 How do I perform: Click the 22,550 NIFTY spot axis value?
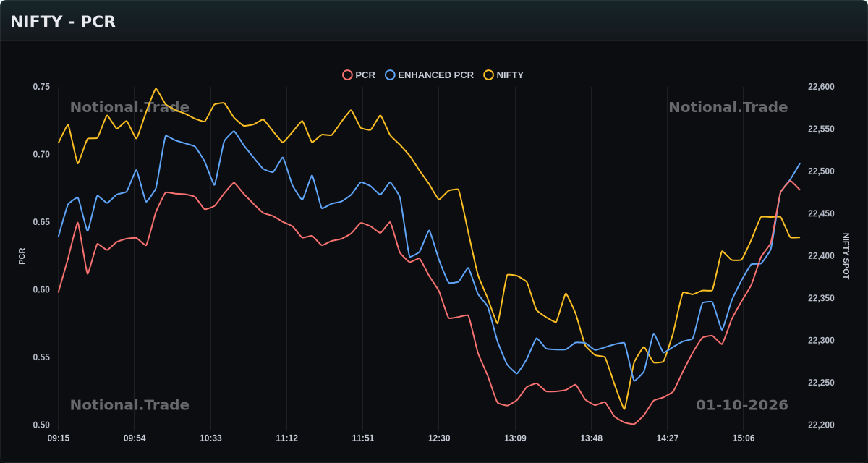point(821,129)
